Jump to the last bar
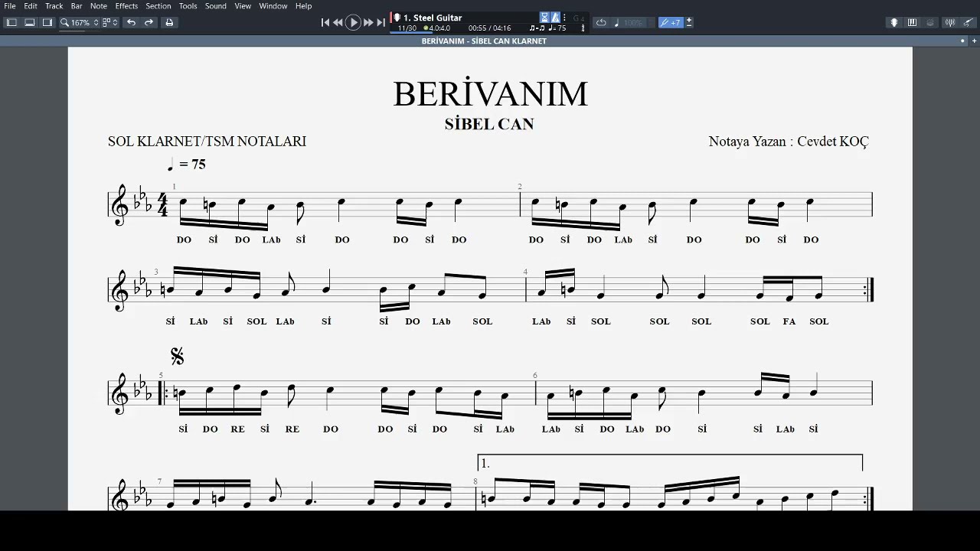Screen dimensions: 980x551 [381, 23]
